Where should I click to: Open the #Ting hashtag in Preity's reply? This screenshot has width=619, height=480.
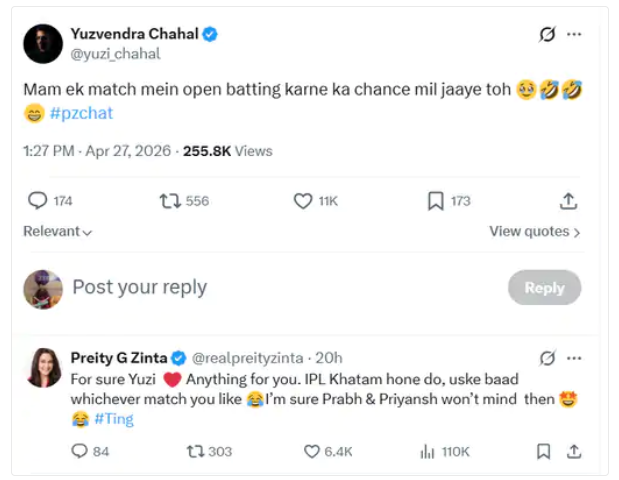114,419
